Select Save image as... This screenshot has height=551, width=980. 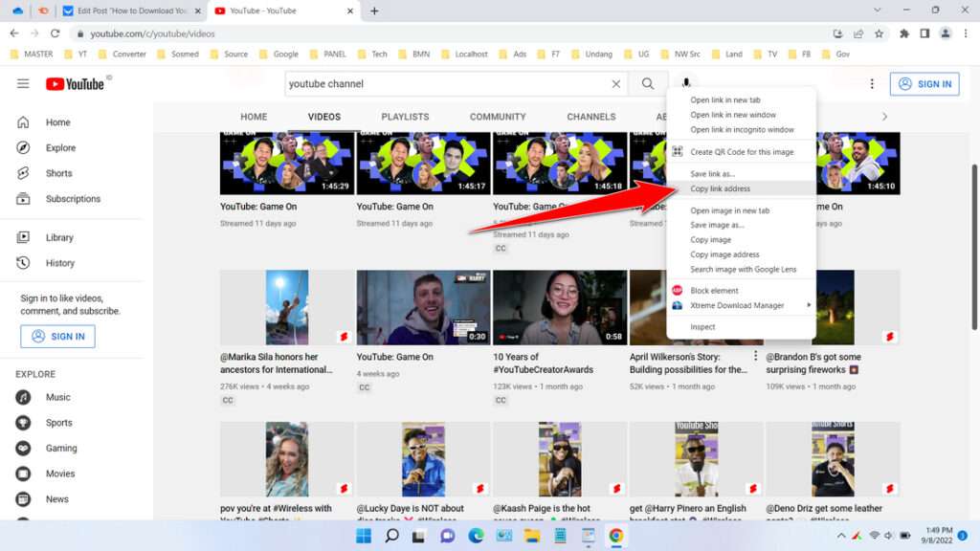742,225
